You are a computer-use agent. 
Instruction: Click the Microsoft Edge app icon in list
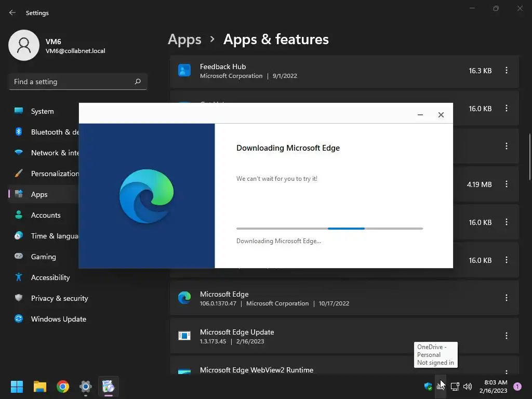coord(184,298)
